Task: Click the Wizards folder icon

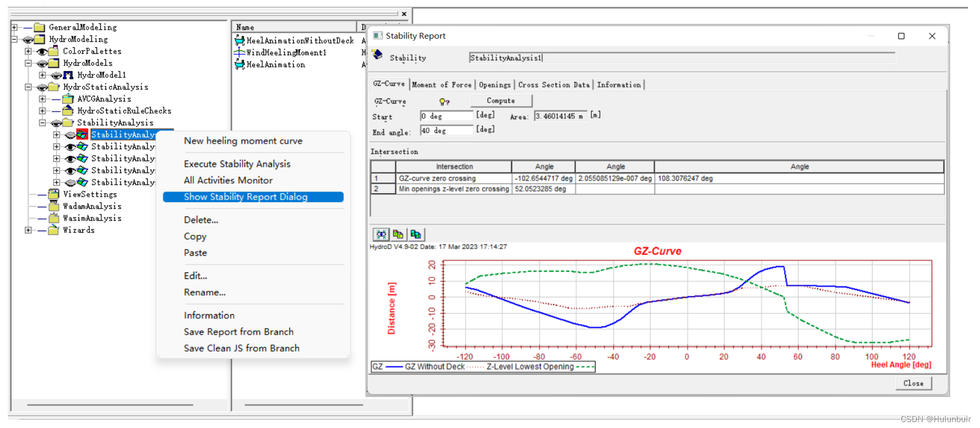Action: click(54, 230)
